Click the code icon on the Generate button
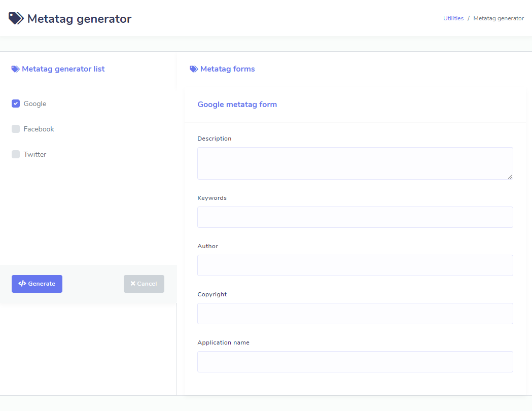 tap(22, 284)
